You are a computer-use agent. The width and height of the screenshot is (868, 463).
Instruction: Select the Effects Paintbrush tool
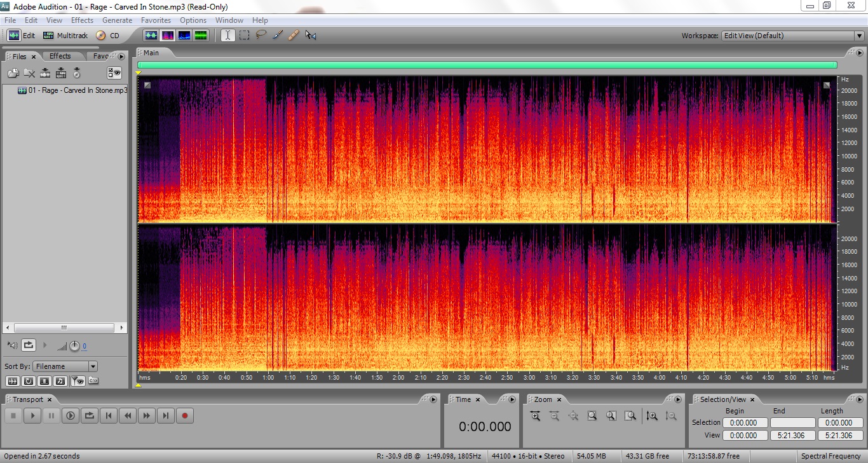(x=277, y=36)
